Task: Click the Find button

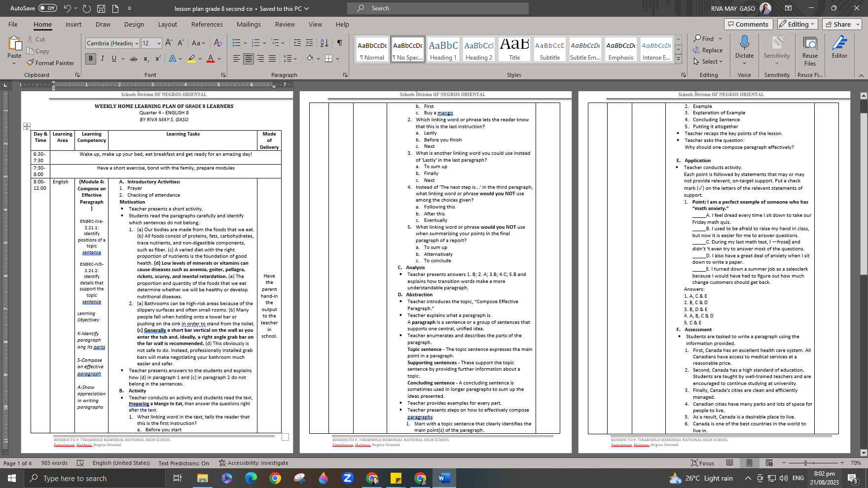Action: (704, 38)
